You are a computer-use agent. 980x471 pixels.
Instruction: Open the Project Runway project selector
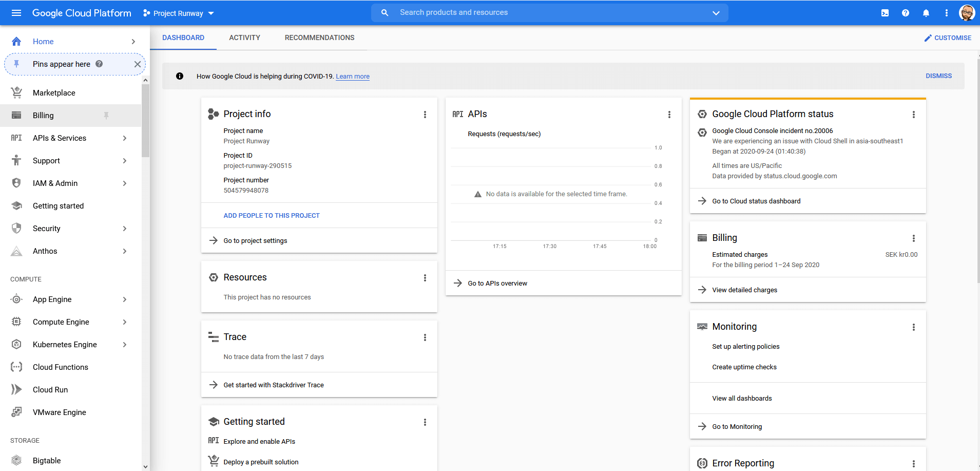coord(179,13)
